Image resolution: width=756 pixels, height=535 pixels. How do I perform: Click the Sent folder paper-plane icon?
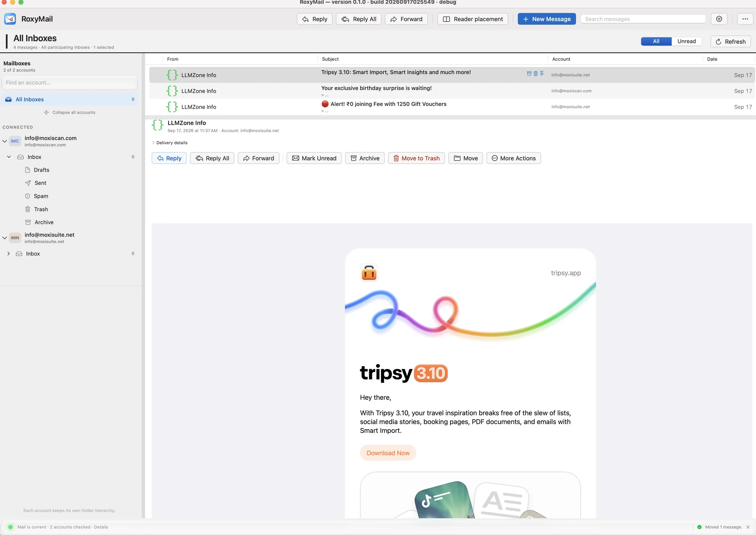coord(28,183)
